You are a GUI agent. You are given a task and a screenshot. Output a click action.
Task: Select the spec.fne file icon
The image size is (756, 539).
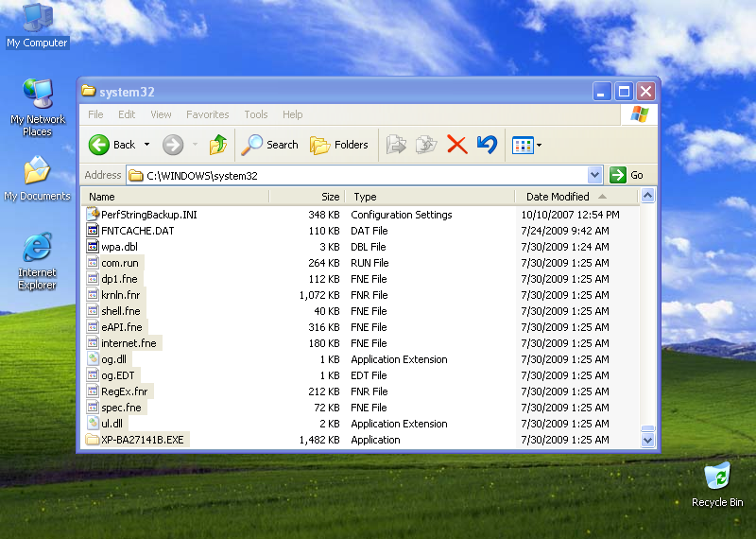click(93, 408)
